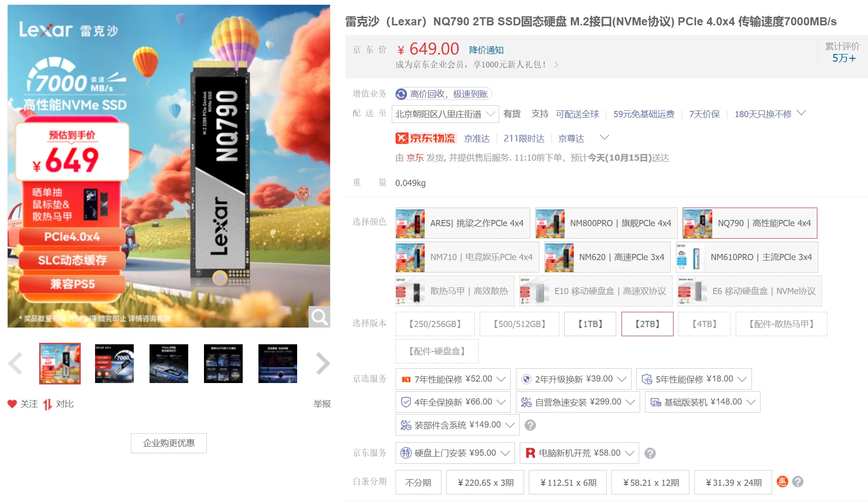Open the 基础版装机 ¥148.00 dropdown
Screen dimensions: 868x504
(x=703, y=402)
